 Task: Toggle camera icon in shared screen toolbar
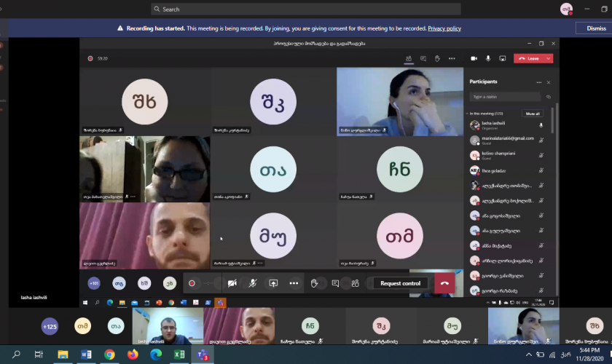(x=474, y=58)
